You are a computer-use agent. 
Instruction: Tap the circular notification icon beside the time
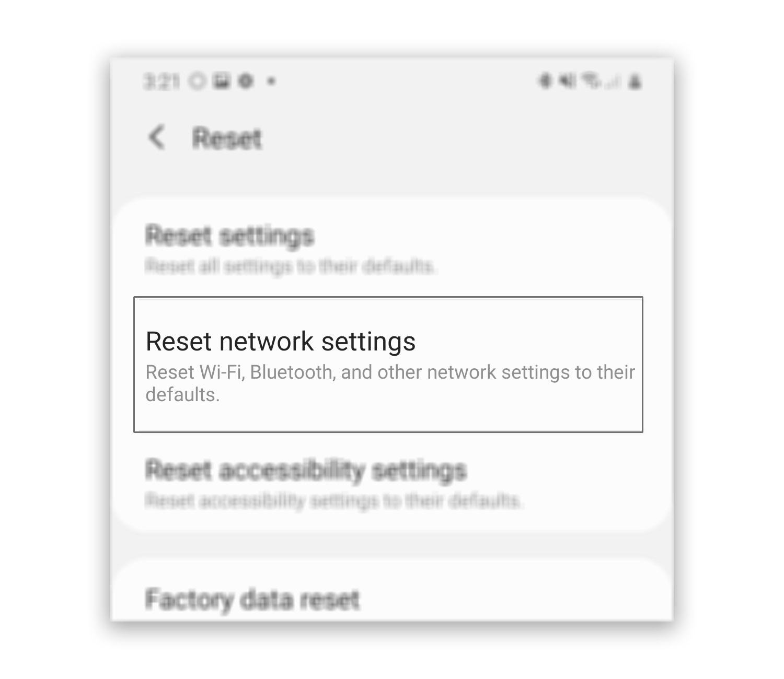point(197,82)
